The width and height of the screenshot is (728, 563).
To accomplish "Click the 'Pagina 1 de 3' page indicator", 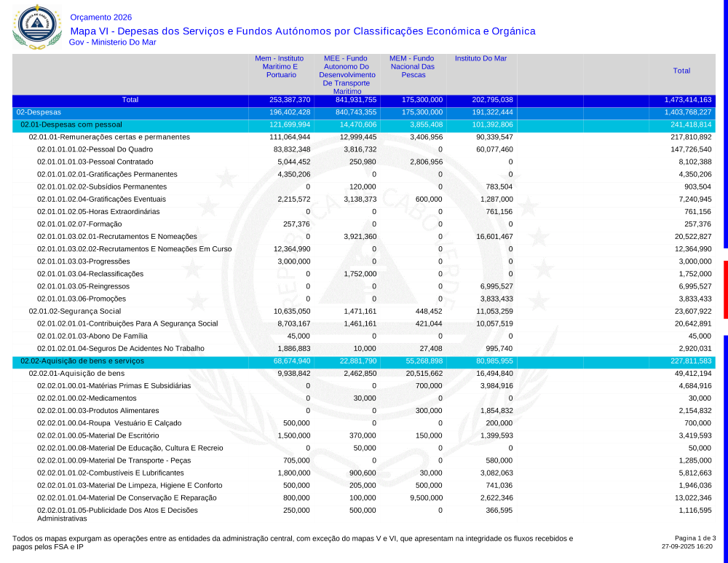I will 695,538.
